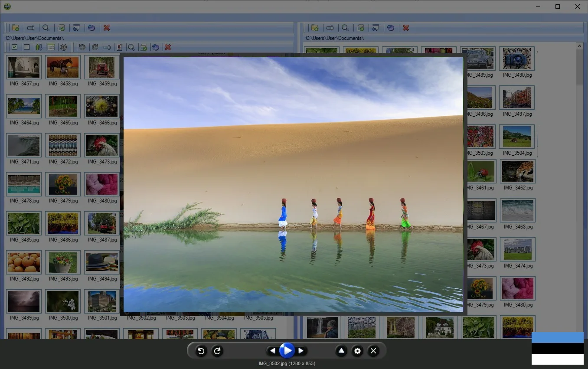Click the red X delete icon in the left top toolbar
Image resolution: width=588 pixels, height=369 pixels.
click(107, 28)
